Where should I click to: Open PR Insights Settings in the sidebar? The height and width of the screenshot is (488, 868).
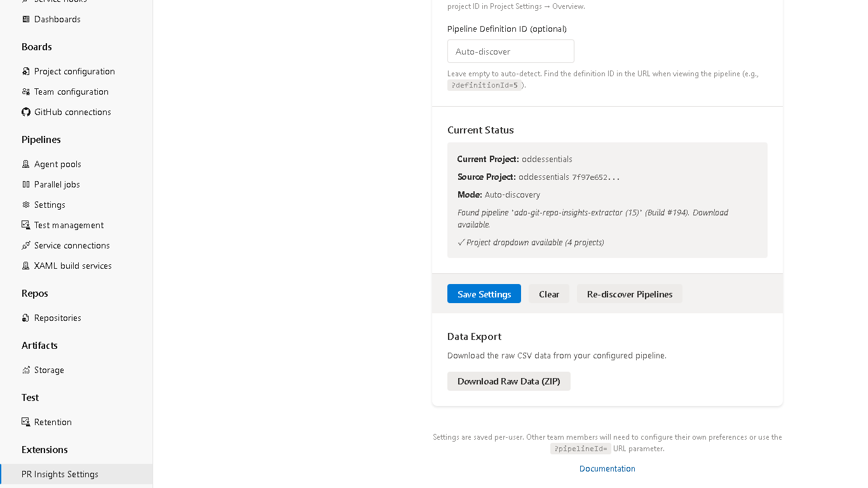[76, 474]
